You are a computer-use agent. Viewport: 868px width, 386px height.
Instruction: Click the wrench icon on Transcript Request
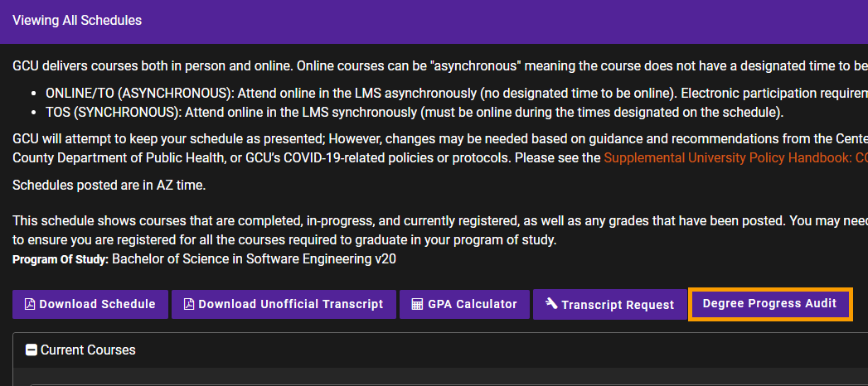coord(550,304)
